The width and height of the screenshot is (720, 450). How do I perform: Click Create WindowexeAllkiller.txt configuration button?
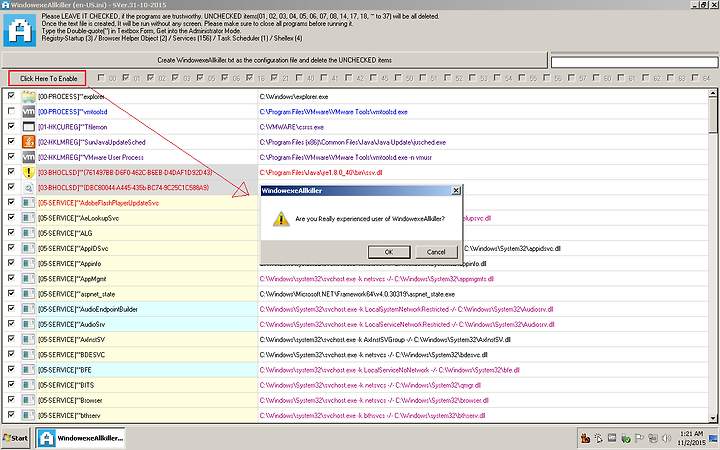(x=275, y=60)
